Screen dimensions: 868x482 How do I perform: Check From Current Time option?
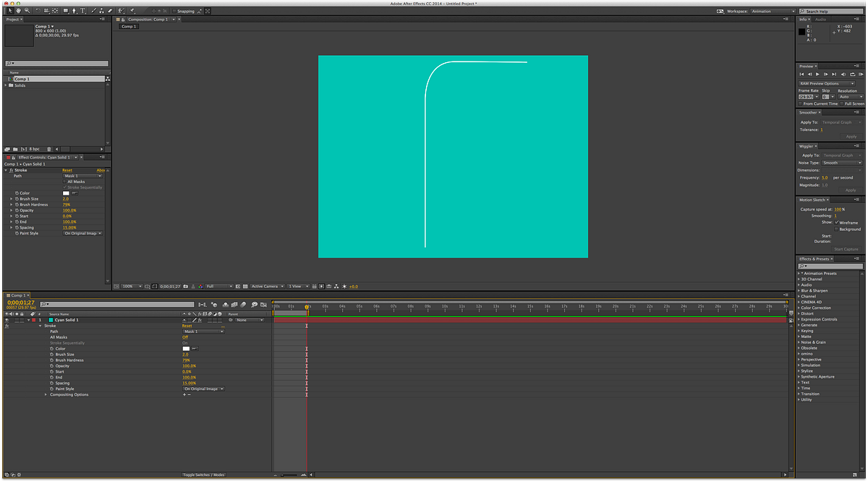coord(800,103)
